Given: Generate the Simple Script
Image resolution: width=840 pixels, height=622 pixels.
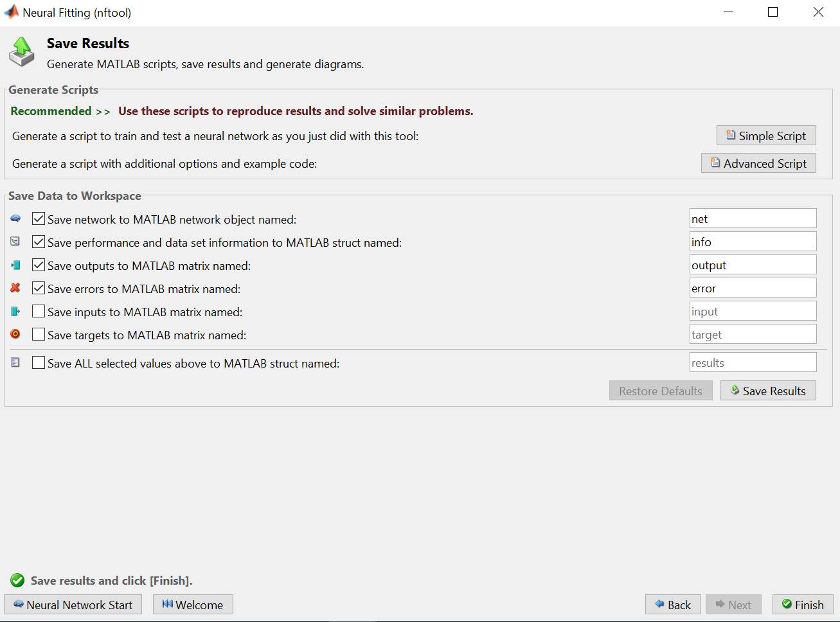Looking at the screenshot, I should (x=765, y=136).
